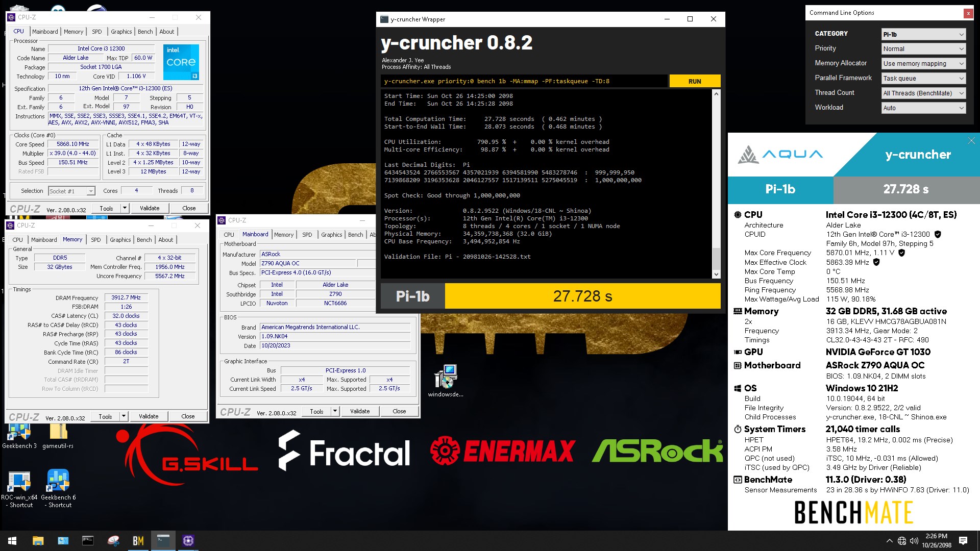Click the BenchMate section icon
The width and height of the screenshot is (980, 551).
click(738, 480)
